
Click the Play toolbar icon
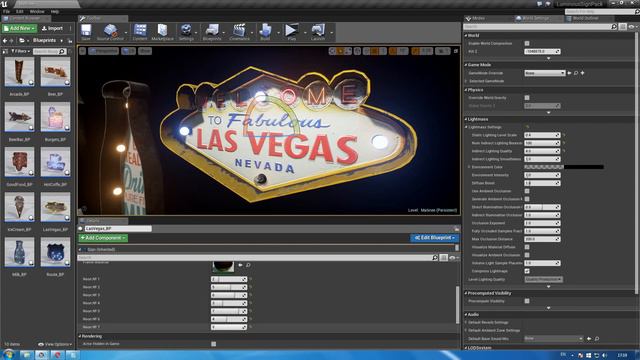click(291, 31)
